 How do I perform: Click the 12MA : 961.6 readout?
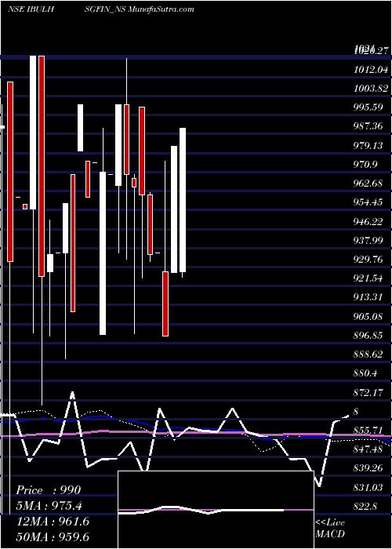(53, 522)
